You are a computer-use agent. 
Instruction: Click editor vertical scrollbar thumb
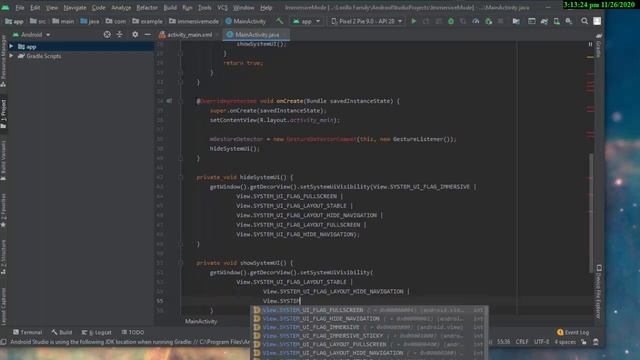(591, 212)
